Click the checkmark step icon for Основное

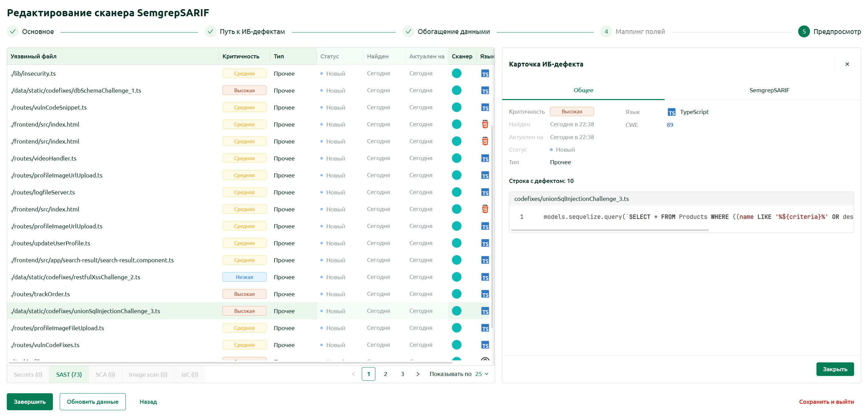pos(13,32)
